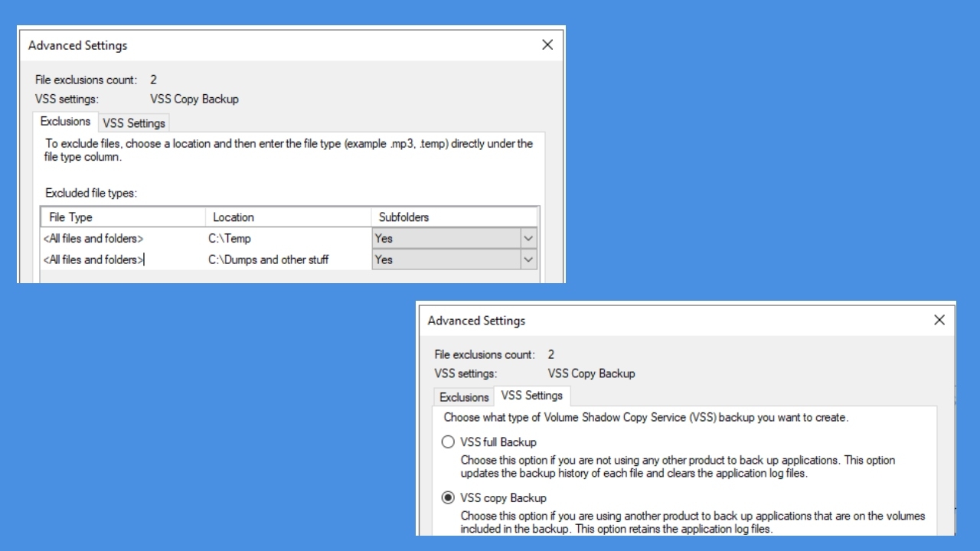Expand Subfolders dropdown for C:\Dumps and other stuff

pos(528,260)
